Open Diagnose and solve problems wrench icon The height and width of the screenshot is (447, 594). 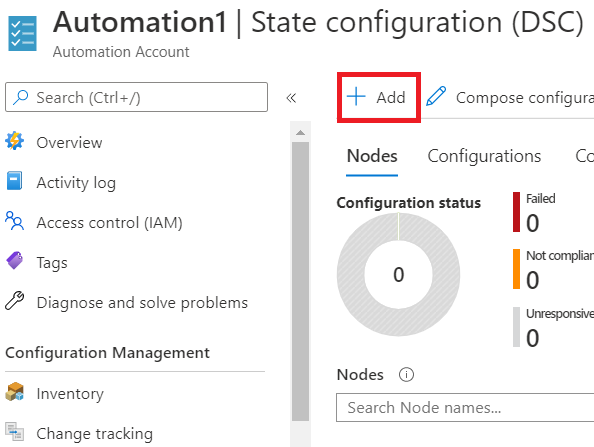[14, 301]
